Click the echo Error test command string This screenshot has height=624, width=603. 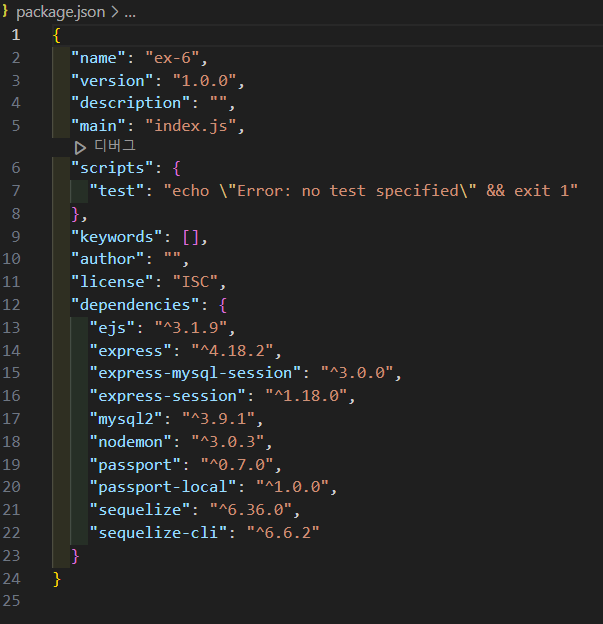[371, 191]
